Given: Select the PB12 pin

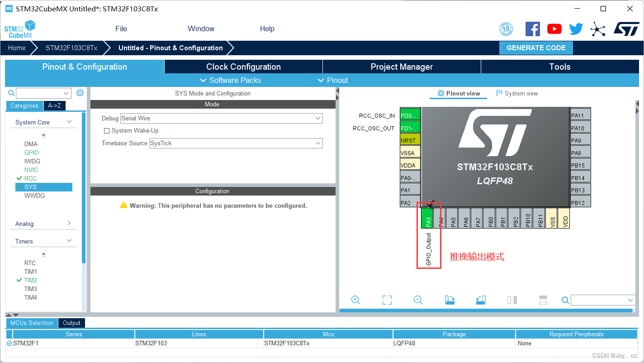Looking at the screenshot, I should tap(581, 202).
